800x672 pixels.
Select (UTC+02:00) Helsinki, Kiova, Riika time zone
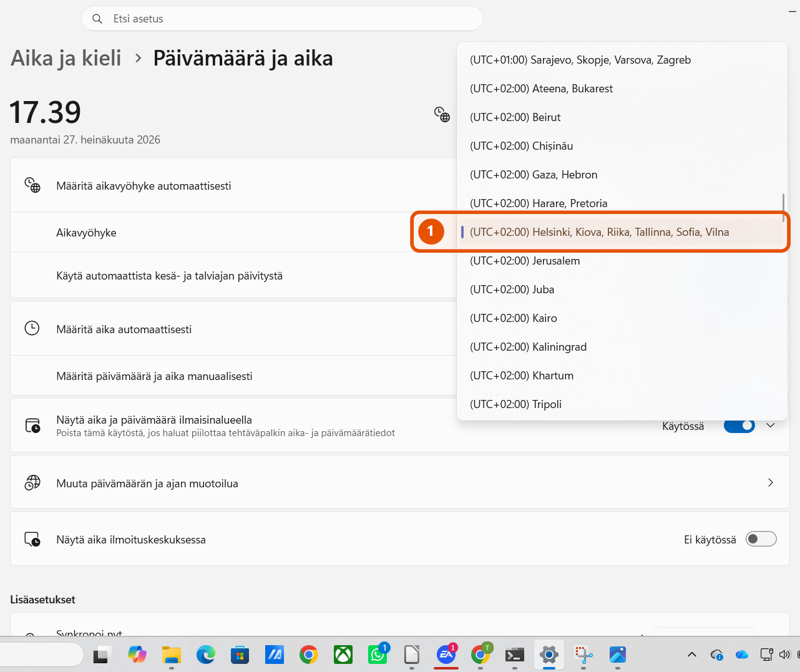(x=622, y=232)
